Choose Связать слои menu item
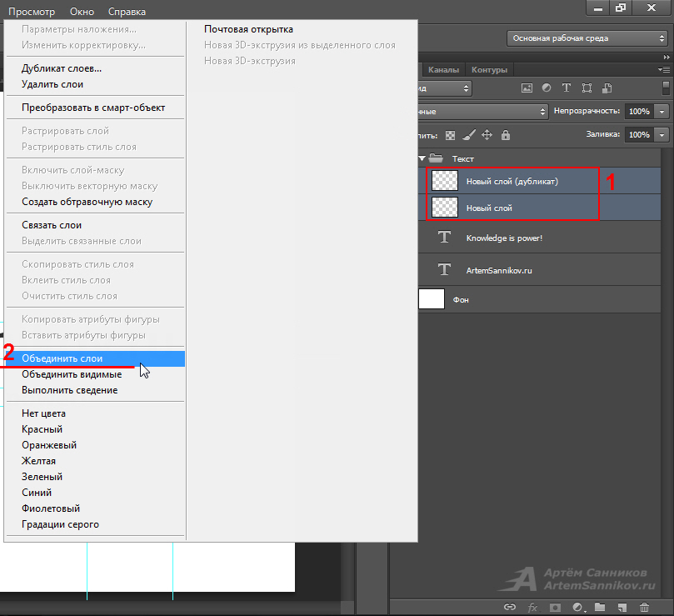 (95, 225)
